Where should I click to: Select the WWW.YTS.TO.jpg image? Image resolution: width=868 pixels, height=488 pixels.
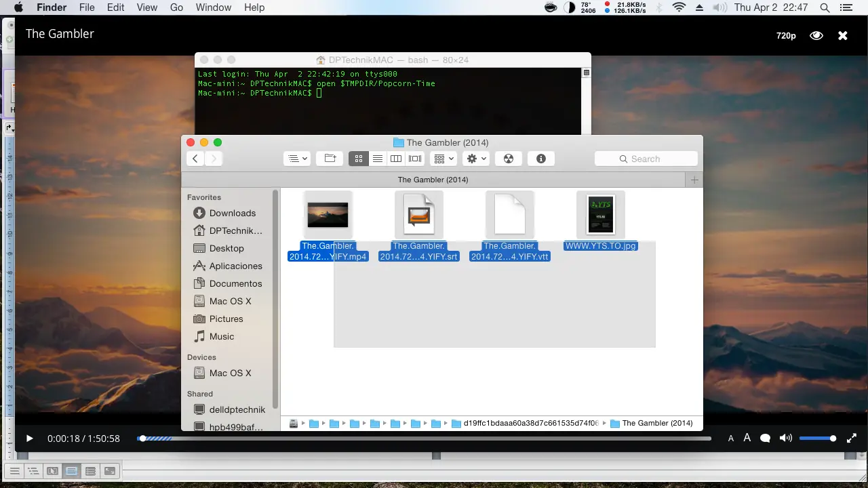click(x=600, y=215)
